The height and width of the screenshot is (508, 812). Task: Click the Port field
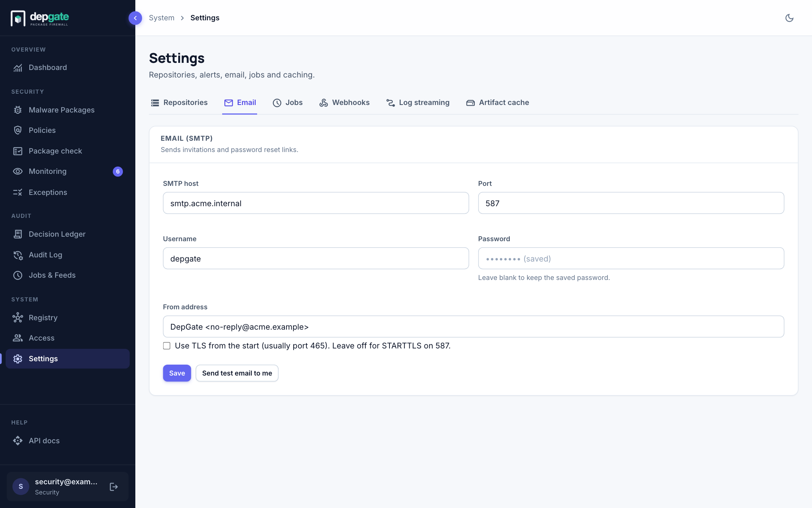click(x=631, y=203)
